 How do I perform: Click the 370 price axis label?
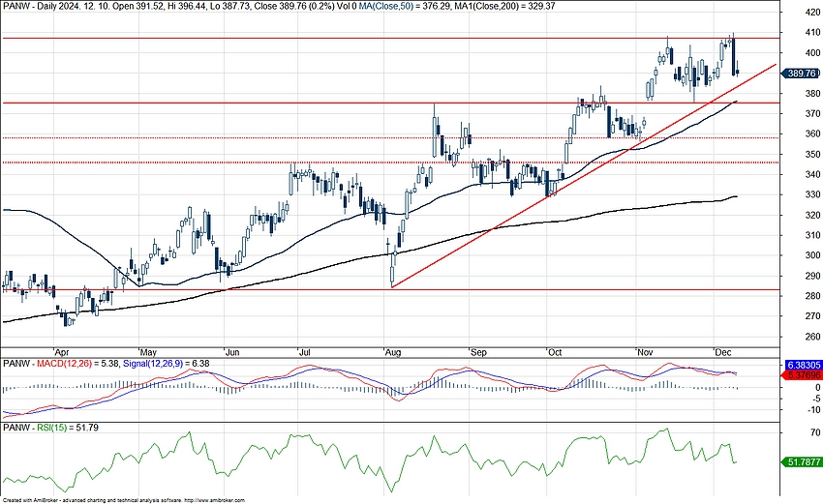(812, 114)
